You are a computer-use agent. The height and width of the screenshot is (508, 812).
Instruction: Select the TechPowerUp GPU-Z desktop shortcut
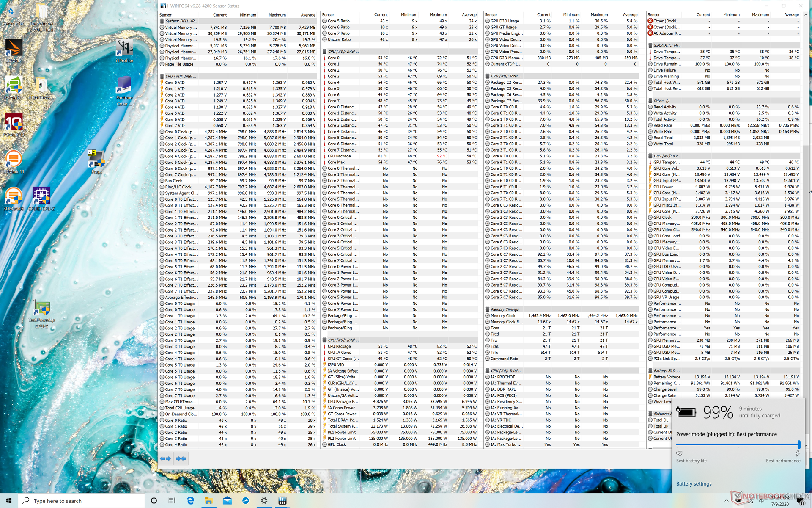(41, 315)
